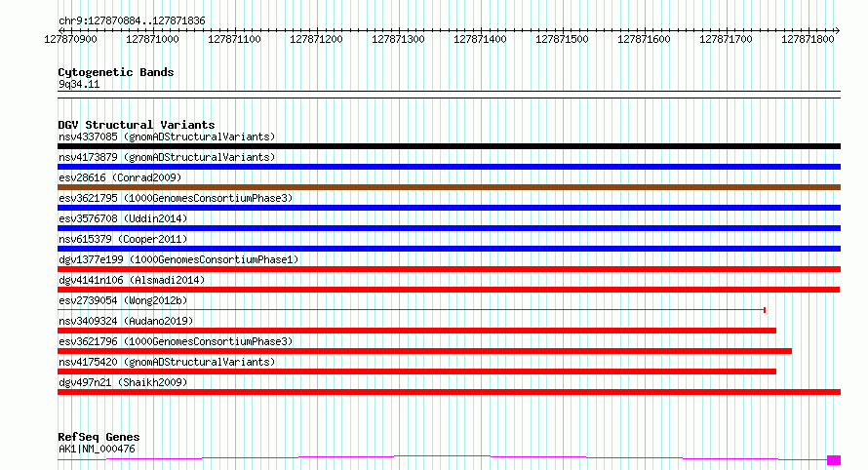Click the red dgv497n21 variant bar
Screen dimensions: 868x470
449,392
